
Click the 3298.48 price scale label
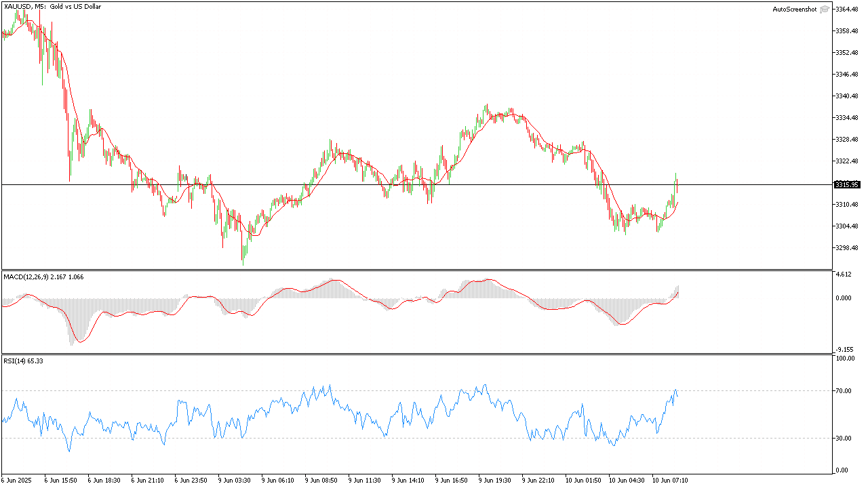pyautogui.click(x=847, y=247)
